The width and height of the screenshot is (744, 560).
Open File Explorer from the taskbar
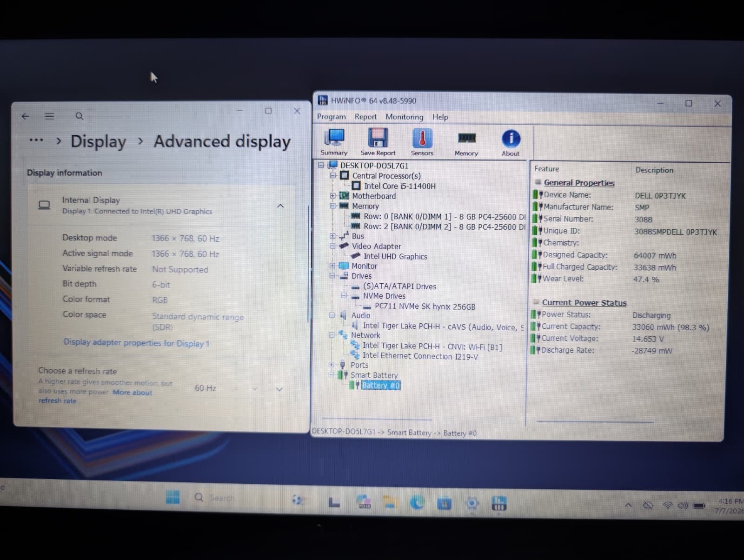coord(390,501)
